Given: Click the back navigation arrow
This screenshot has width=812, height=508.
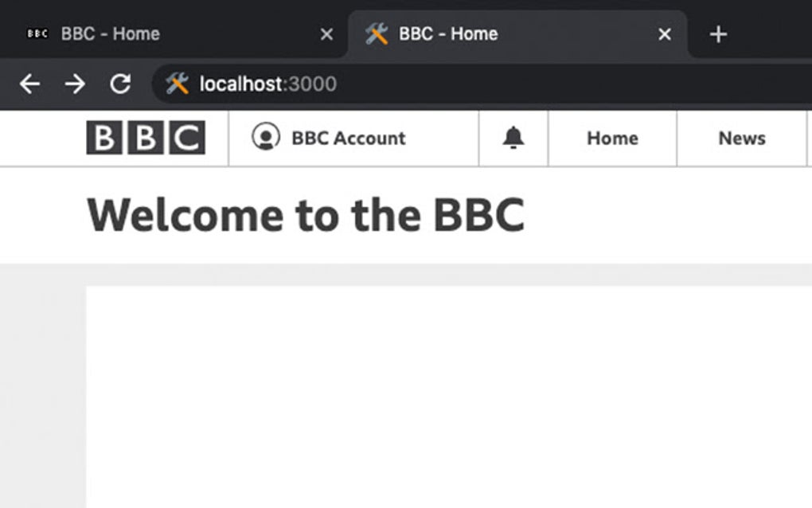Looking at the screenshot, I should [x=29, y=84].
